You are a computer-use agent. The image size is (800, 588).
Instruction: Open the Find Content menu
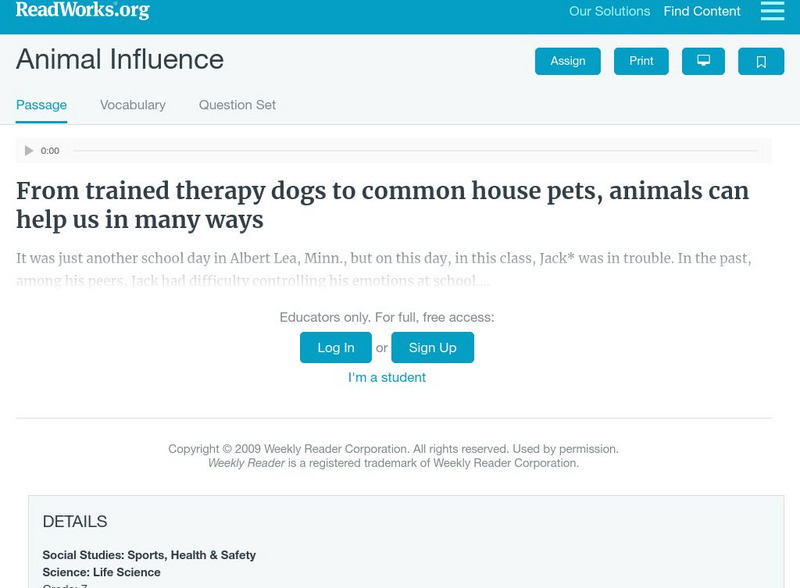pyautogui.click(x=702, y=12)
